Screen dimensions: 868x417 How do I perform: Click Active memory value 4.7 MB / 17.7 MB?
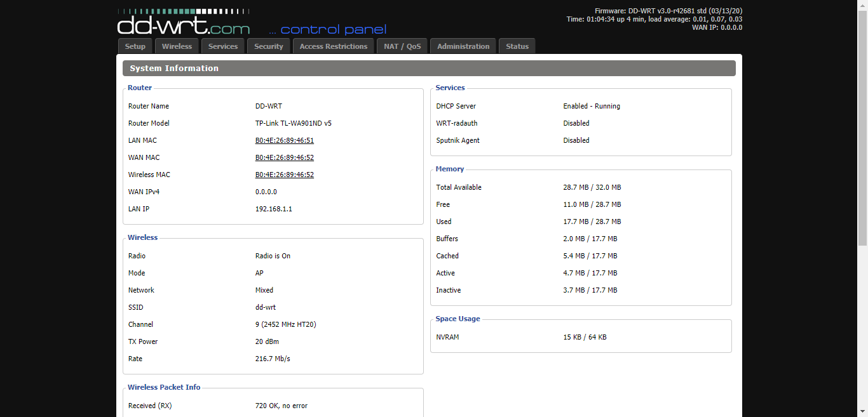(x=590, y=273)
